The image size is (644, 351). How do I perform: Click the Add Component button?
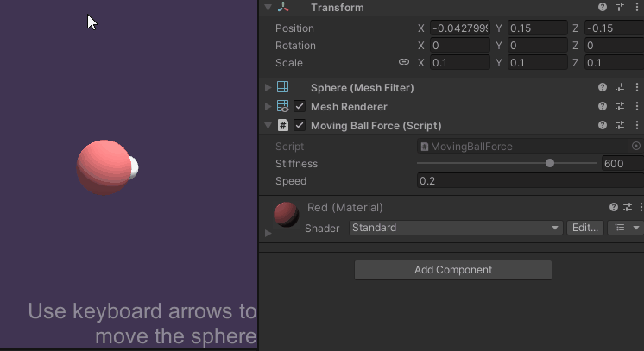(x=452, y=270)
